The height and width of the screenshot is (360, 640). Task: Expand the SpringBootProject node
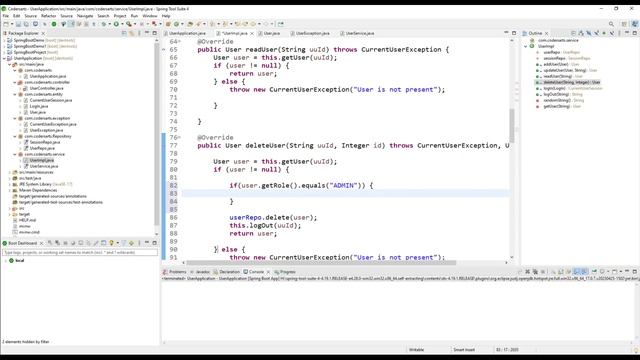pos(4,52)
